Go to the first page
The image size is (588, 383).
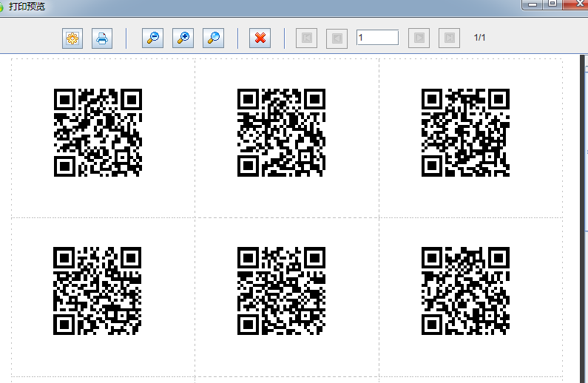click(x=306, y=38)
